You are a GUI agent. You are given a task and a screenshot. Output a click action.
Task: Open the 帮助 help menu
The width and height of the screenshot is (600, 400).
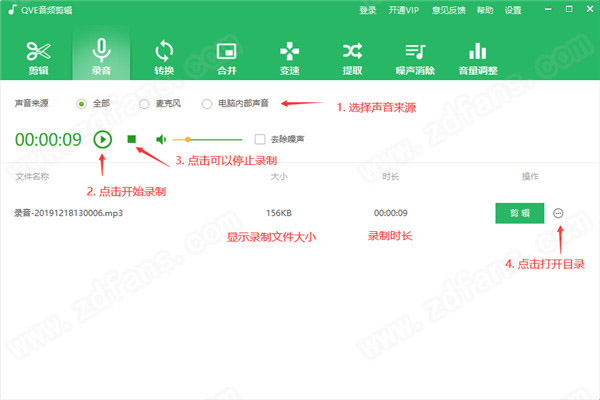(x=484, y=10)
